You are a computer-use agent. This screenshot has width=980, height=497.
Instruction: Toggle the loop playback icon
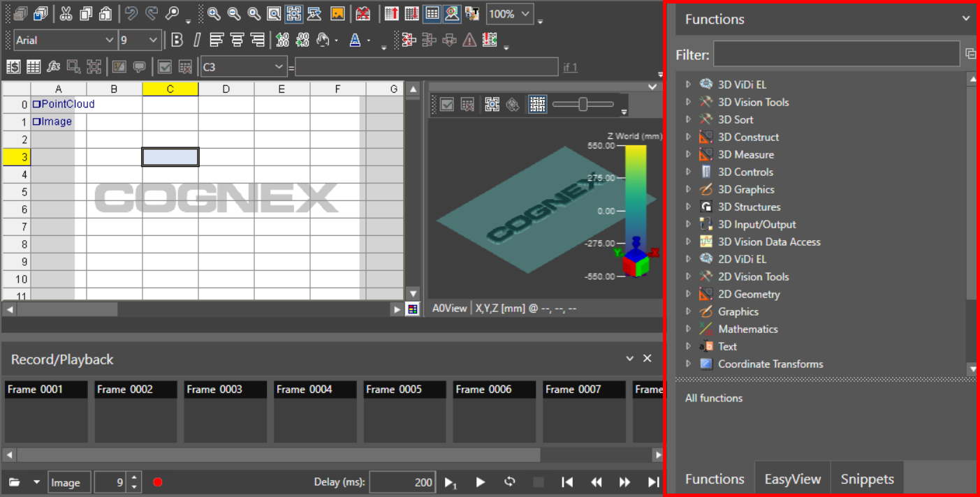click(x=510, y=482)
